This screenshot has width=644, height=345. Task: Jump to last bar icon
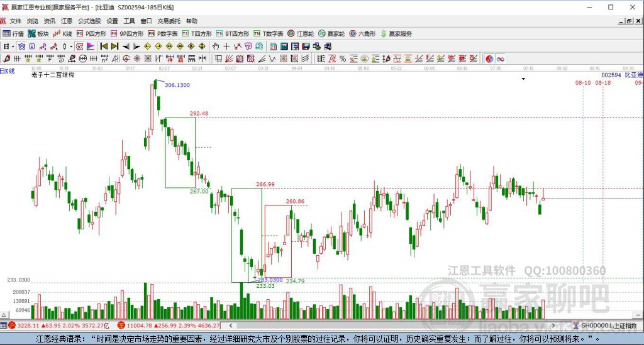pos(115,47)
